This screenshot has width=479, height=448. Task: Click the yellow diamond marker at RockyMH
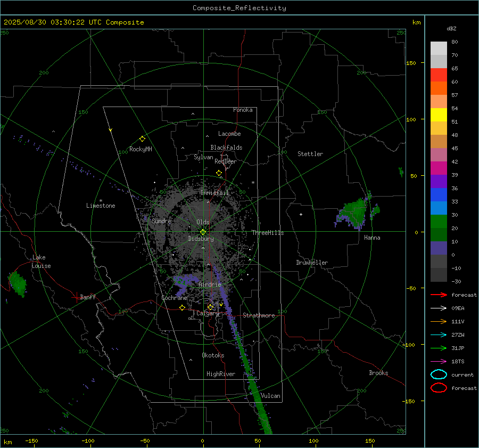[x=142, y=139]
